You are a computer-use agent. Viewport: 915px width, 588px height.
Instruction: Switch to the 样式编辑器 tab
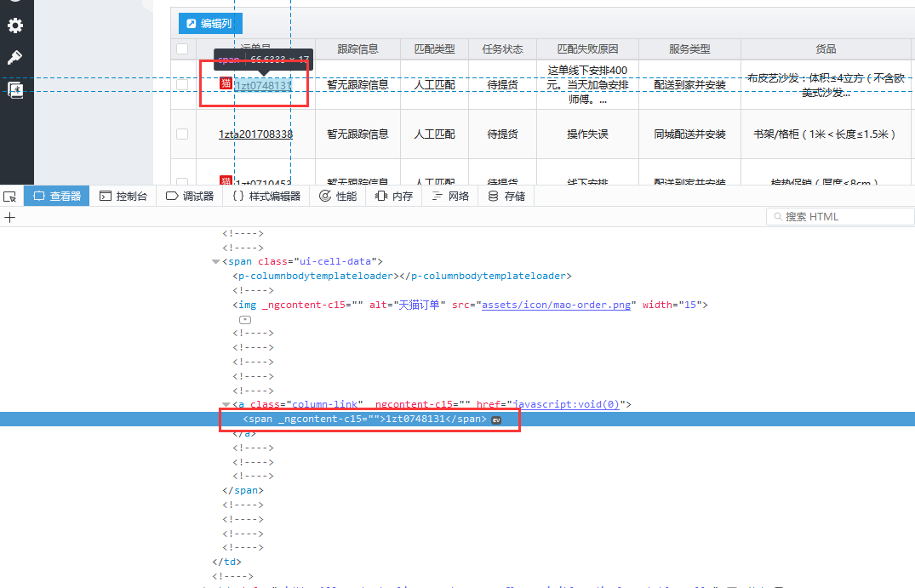coord(266,196)
